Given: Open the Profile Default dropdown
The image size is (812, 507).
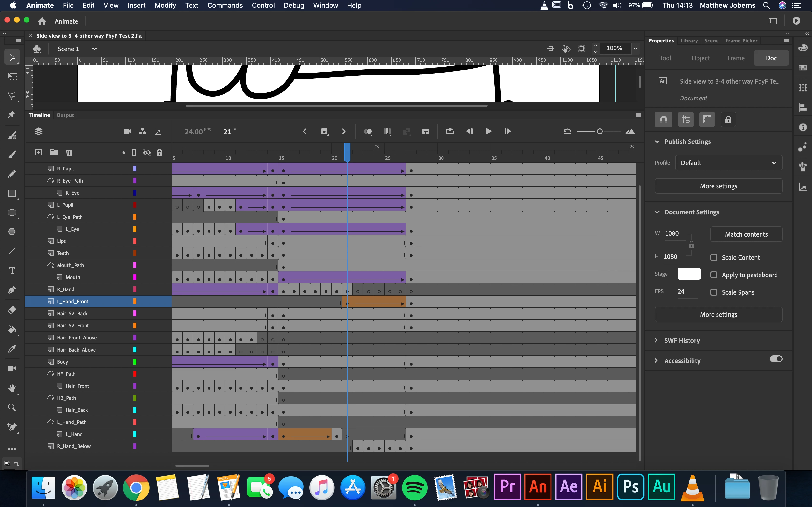Looking at the screenshot, I should click(728, 163).
